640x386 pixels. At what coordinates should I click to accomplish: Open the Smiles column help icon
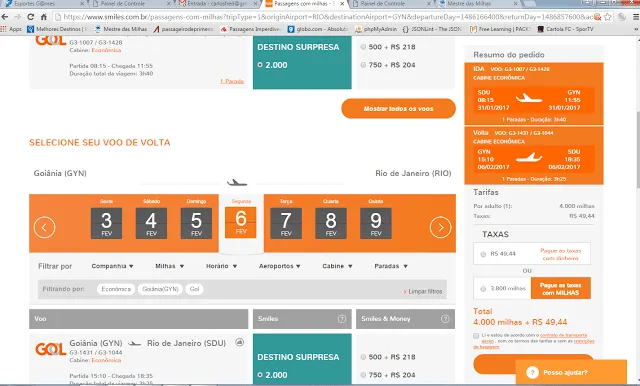[342, 319]
